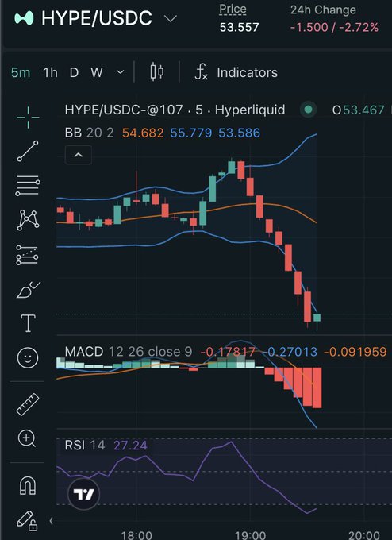
Task: Click the last green candle on the chart
Action: (317, 318)
